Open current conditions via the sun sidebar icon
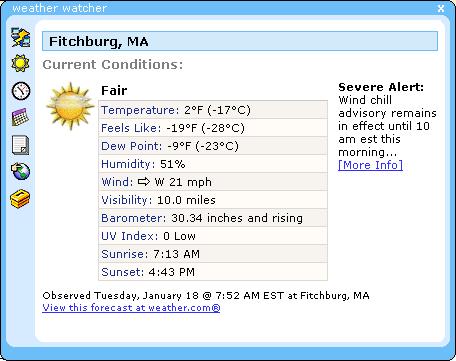 [x=20, y=63]
